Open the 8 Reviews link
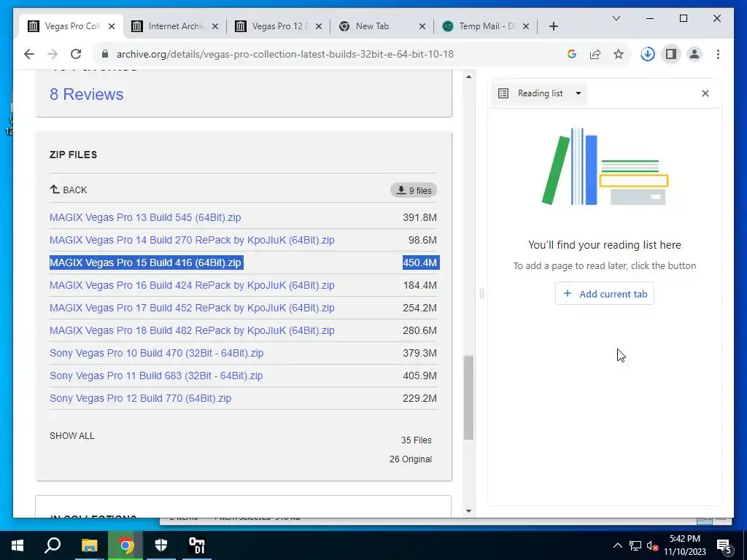 point(86,94)
